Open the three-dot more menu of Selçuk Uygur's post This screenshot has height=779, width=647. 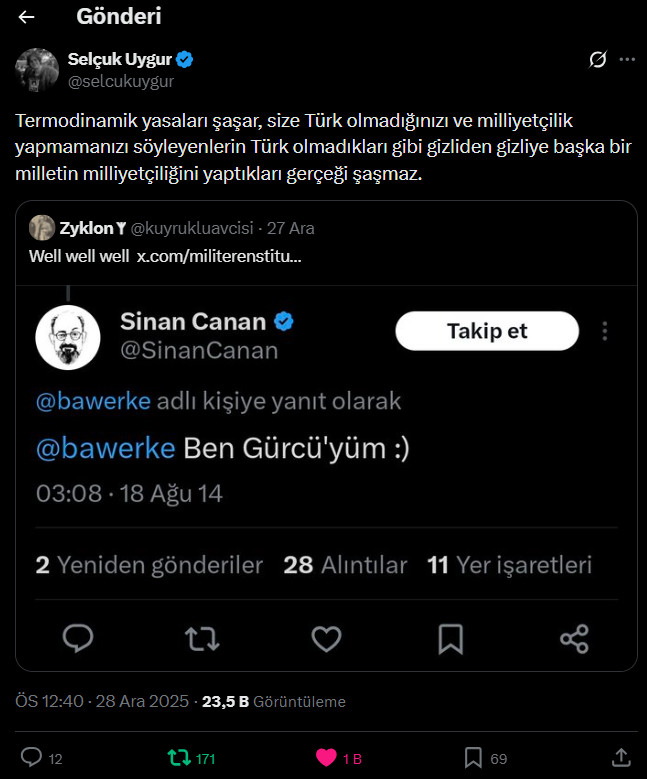coord(627,60)
